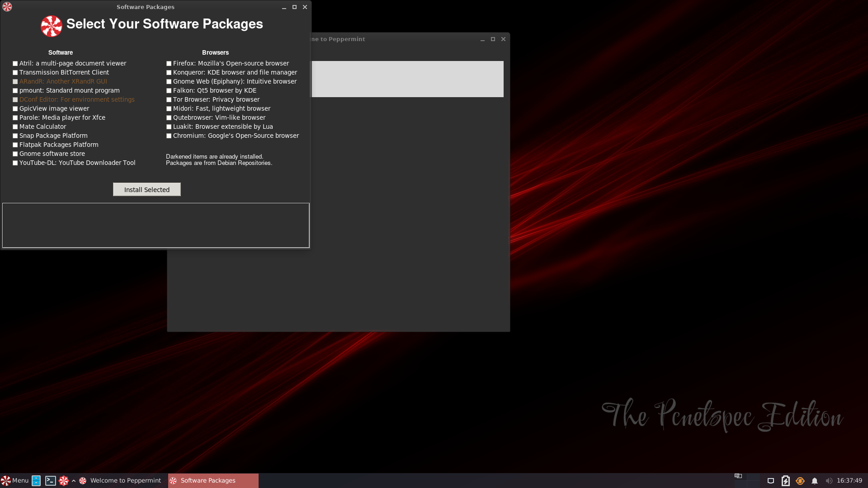Select Gnome Web (Epiphany) checkbox
Screen dimensions: 868x488
[169, 82]
